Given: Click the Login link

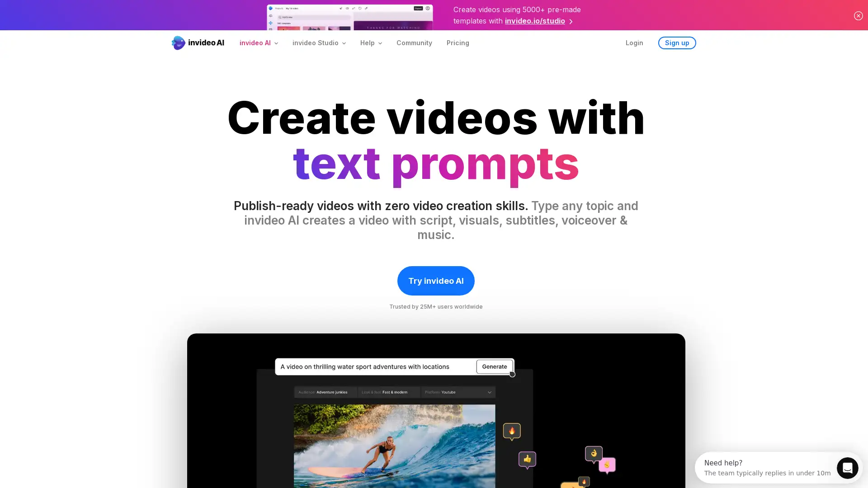Looking at the screenshot, I should tap(634, 42).
